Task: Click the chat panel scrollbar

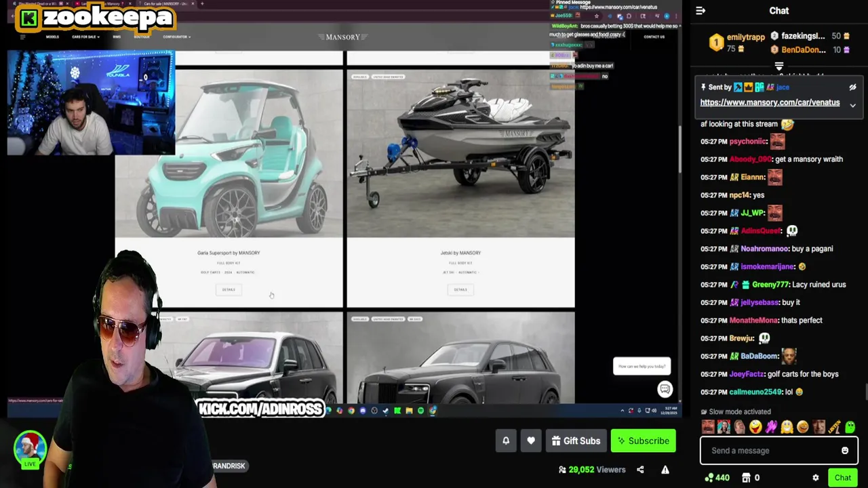Action: [x=865, y=392]
